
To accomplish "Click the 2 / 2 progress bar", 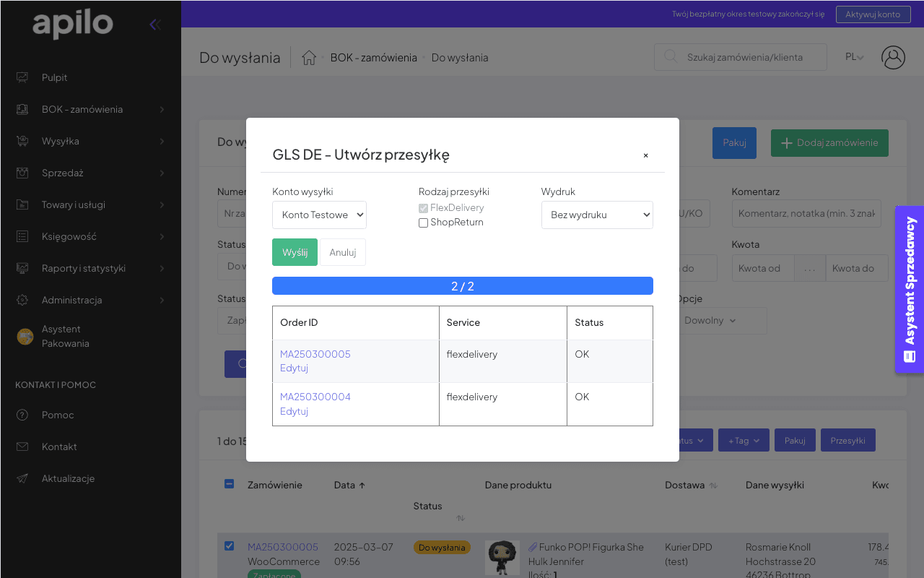I will 462,286.
